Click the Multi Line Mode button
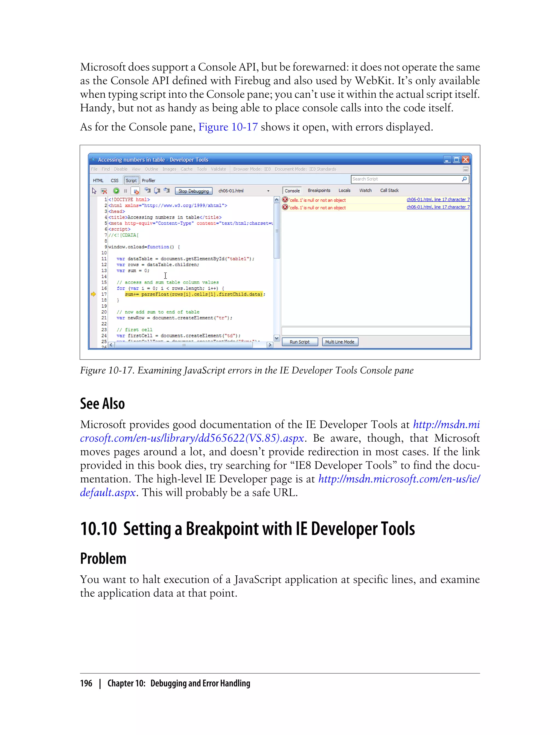This screenshot has height=735, width=560. click(340, 342)
